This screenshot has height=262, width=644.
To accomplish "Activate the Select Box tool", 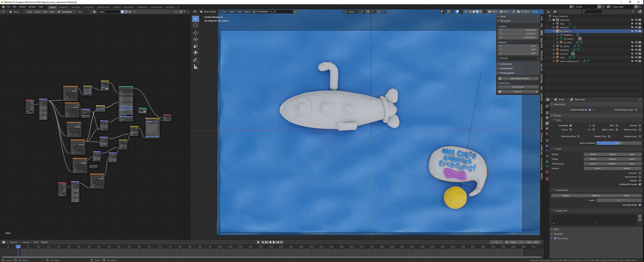I will (x=196, y=19).
